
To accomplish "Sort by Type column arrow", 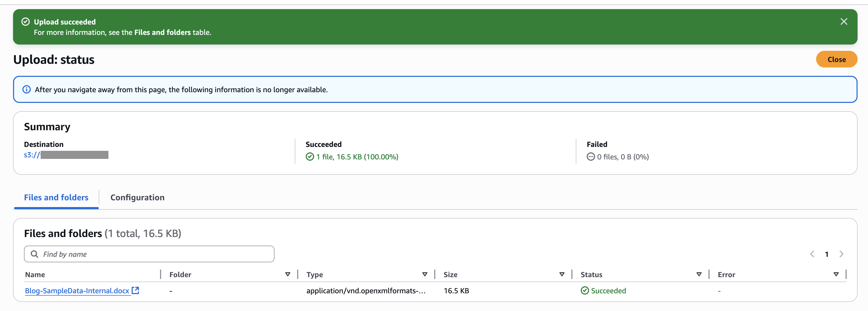I will (x=425, y=274).
